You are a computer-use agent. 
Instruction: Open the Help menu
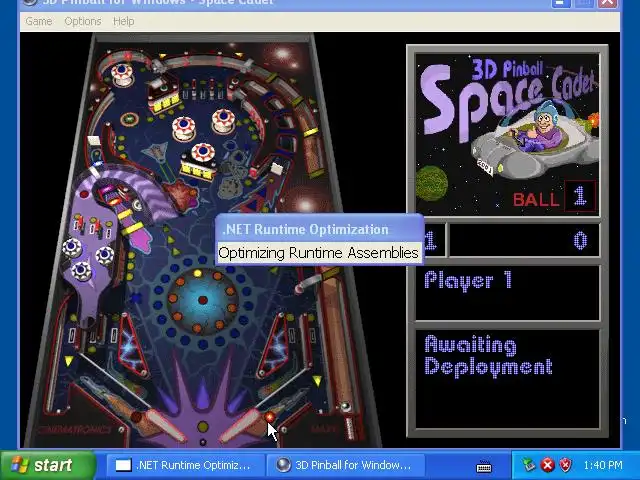pos(124,21)
